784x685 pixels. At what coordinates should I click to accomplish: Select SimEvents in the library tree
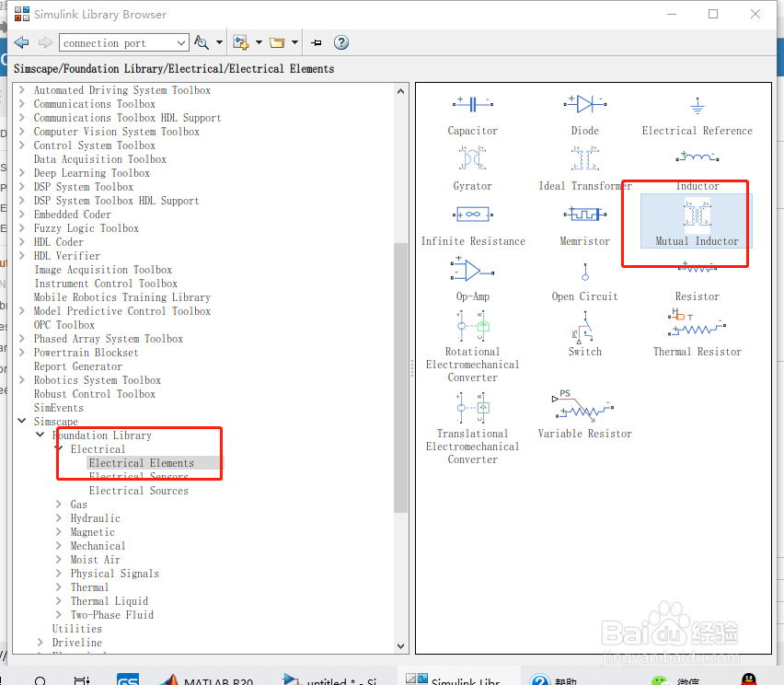click(x=59, y=408)
